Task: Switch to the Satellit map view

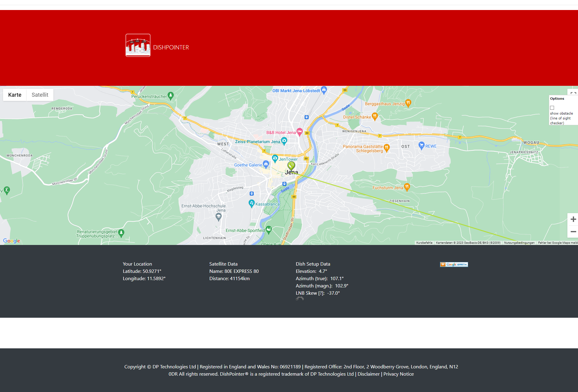Action: [40, 95]
